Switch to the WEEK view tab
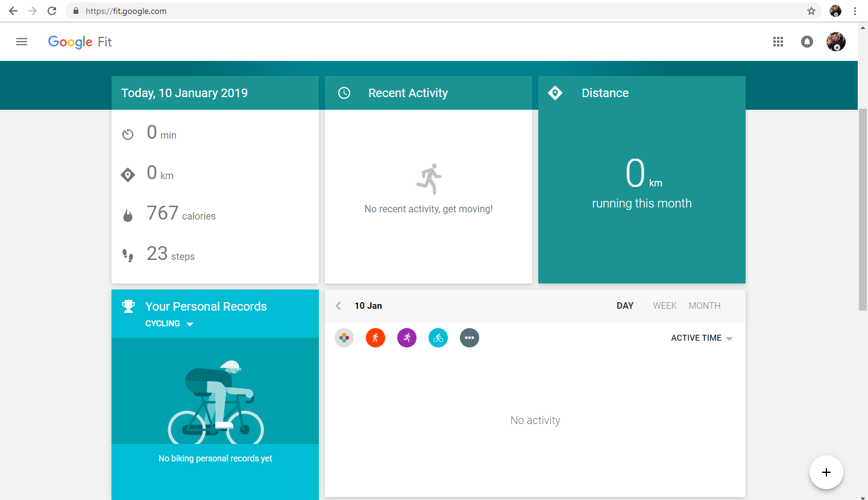This screenshot has width=868, height=500. [664, 306]
